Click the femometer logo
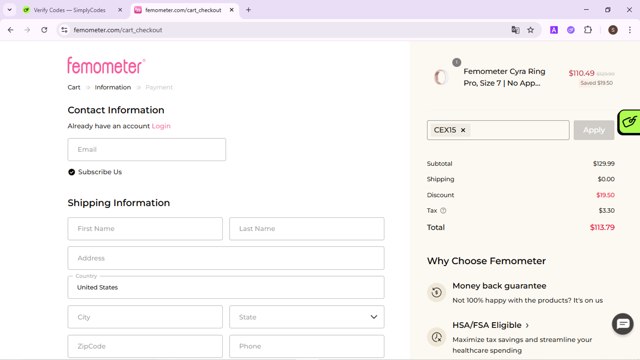 (106, 65)
